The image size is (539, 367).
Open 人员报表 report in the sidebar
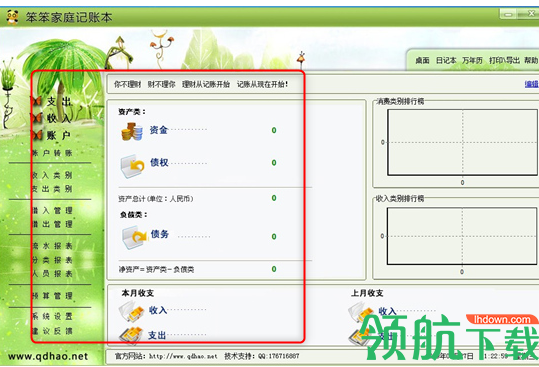52,274
